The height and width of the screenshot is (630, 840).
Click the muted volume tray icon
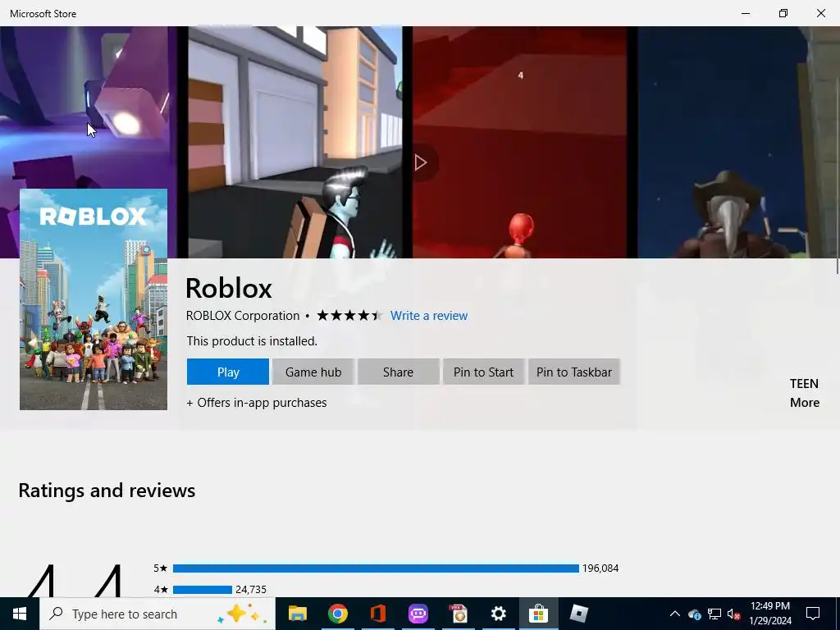(x=734, y=614)
